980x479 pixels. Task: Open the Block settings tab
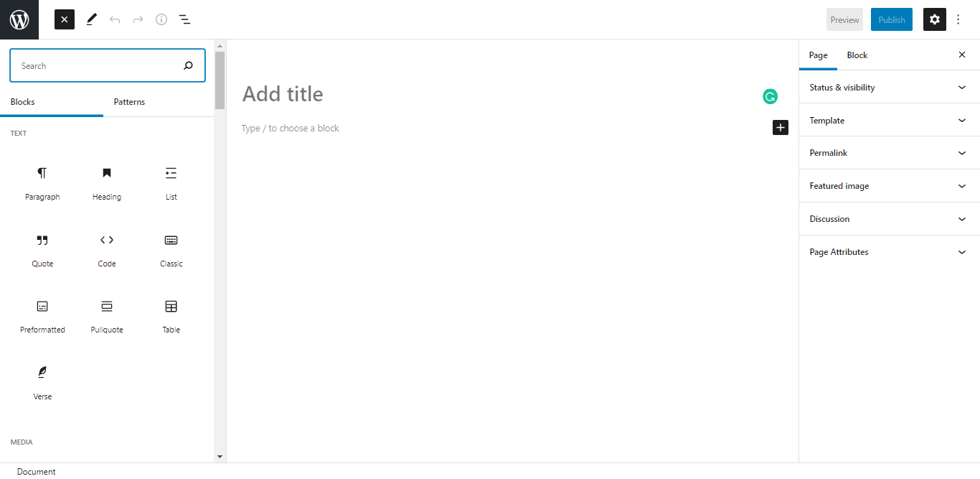click(x=857, y=55)
